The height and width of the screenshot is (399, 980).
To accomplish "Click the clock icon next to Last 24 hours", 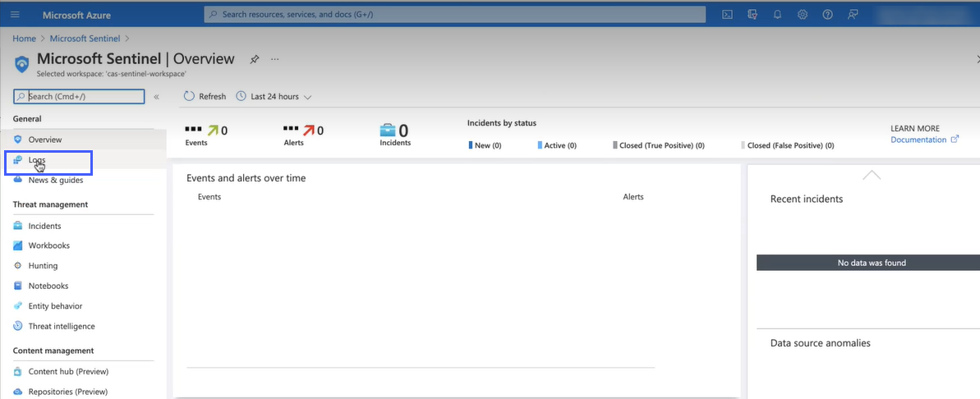I will pos(242,96).
